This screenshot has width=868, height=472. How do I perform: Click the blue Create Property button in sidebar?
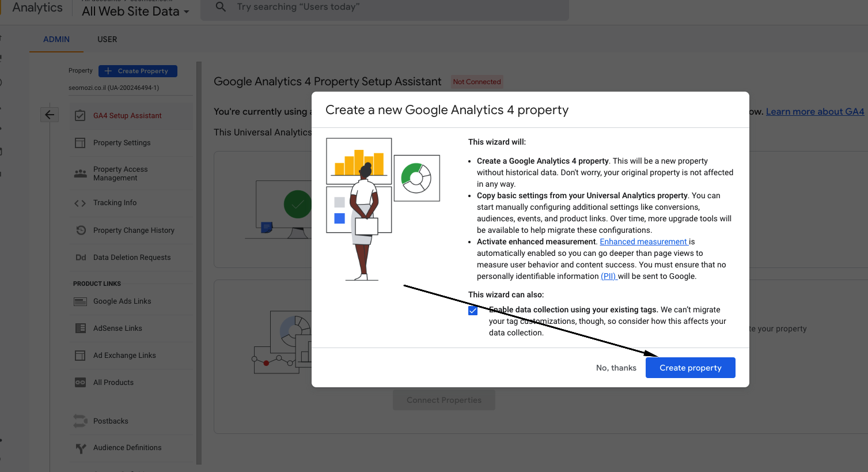click(x=138, y=71)
